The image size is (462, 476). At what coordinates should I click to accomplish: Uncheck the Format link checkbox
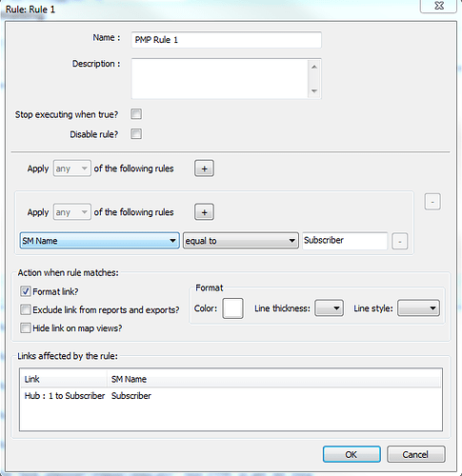tap(26, 291)
